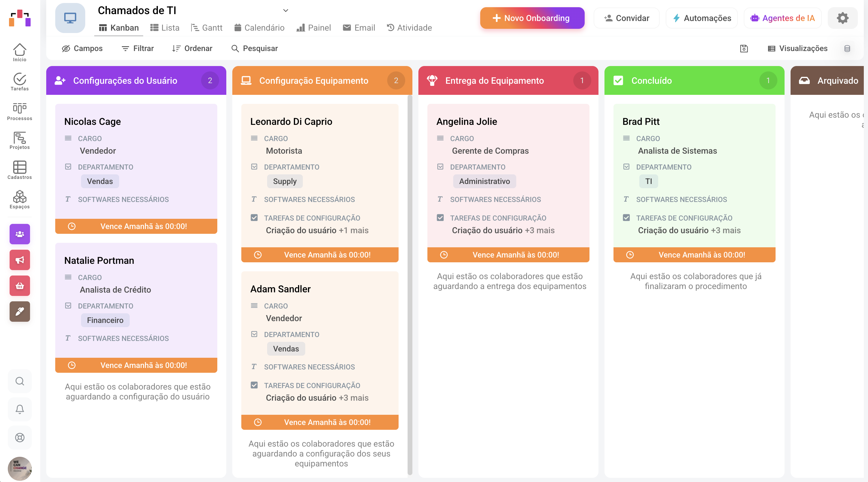Expand the Chamados de TI dropdown chevron

point(285,11)
